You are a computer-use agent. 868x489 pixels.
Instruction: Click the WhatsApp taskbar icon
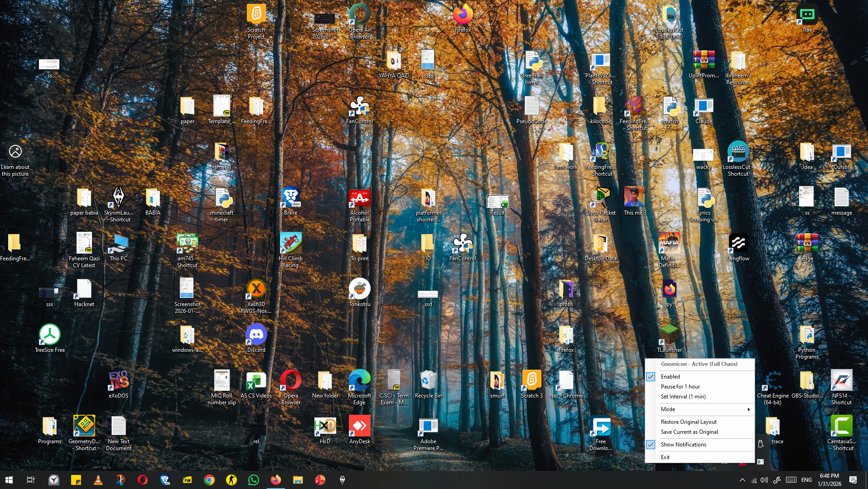click(x=253, y=480)
